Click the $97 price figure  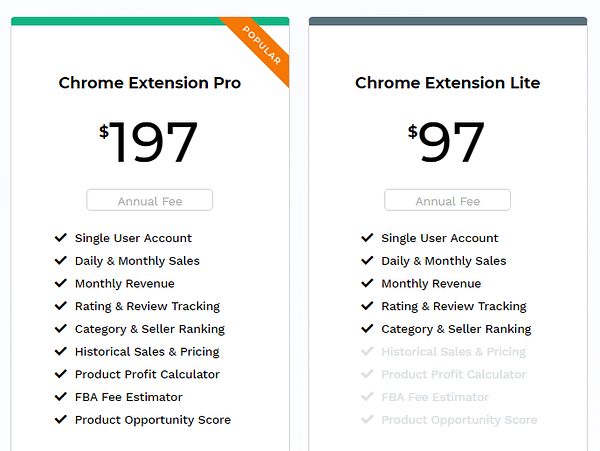tap(446, 142)
